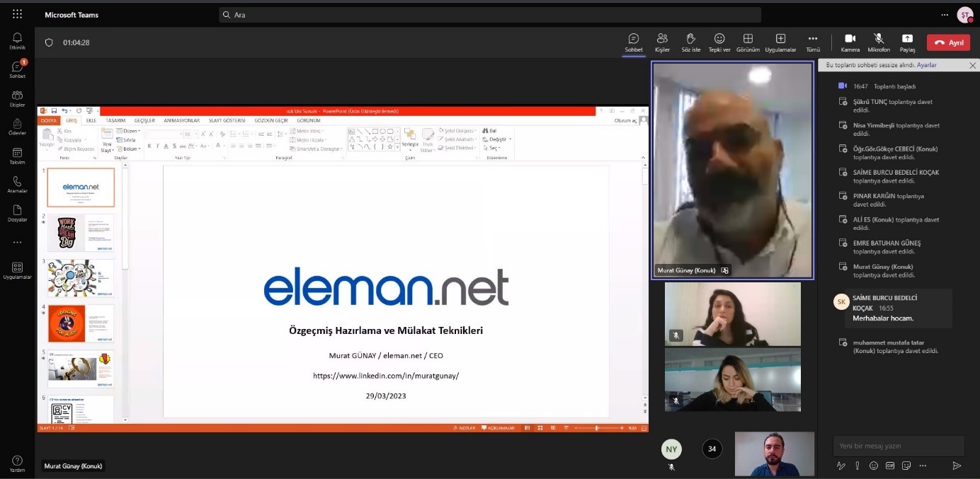The height and width of the screenshot is (479, 980).
Task: Open Ayarlar link in muted chat notice
Action: click(926, 65)
